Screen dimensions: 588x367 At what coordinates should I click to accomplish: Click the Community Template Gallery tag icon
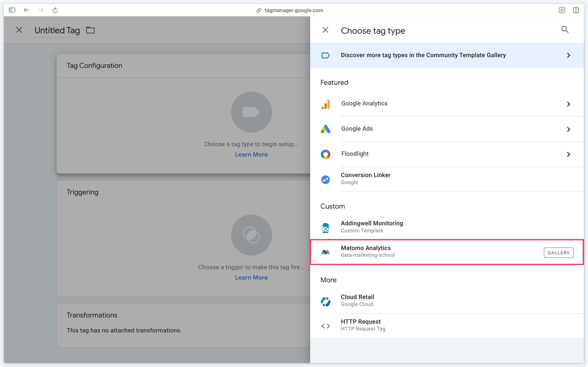pyautogui.click(x=325, y=55)
